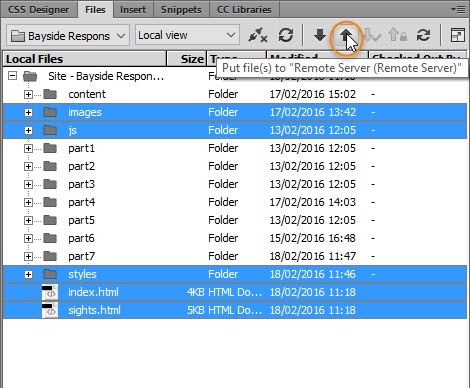
Task: Select the Site - Bayside Respon root label
Action: point(106,76)
